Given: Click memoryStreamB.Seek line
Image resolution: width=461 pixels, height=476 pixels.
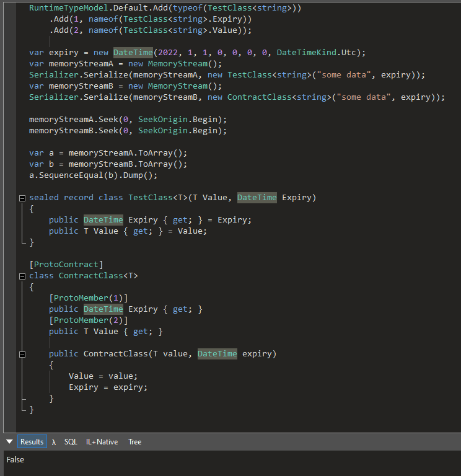Looking at the screenshot, I should tap(128, 131).
